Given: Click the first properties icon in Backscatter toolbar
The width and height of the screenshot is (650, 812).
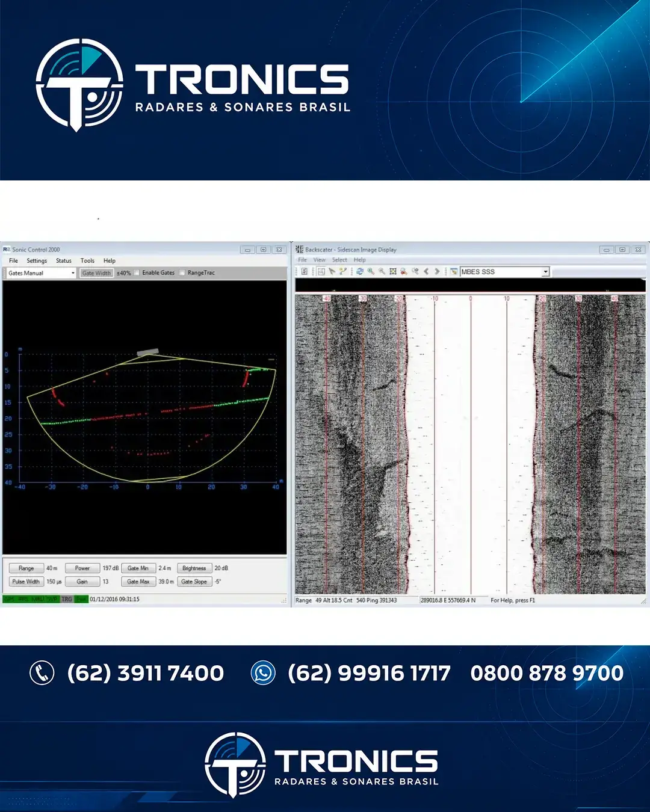Looking at the screenshot, I should pos(304,271).
